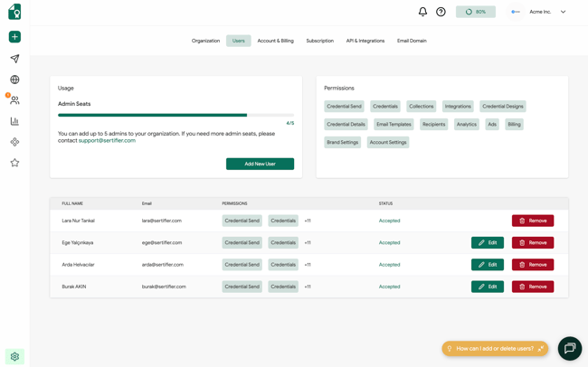Screen dimensions: 588x367
Task: Click the Add New User button
Action: point(260,164)
